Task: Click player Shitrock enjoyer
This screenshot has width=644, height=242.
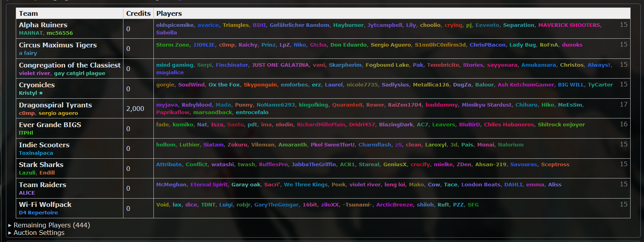Action: point(561,124)
